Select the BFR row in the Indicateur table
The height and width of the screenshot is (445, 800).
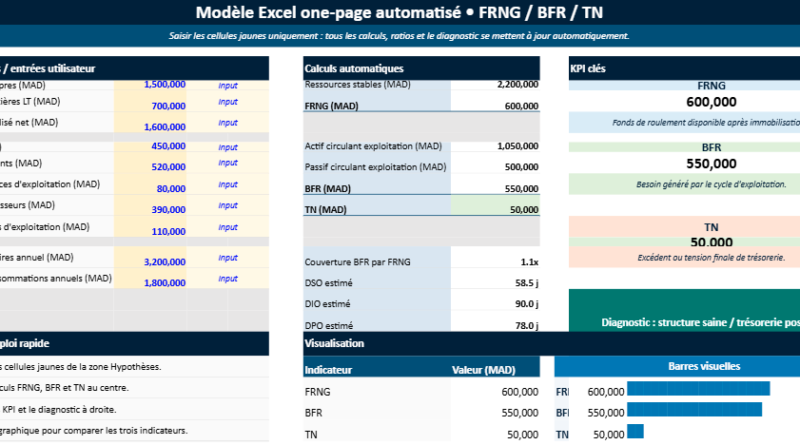421,412
